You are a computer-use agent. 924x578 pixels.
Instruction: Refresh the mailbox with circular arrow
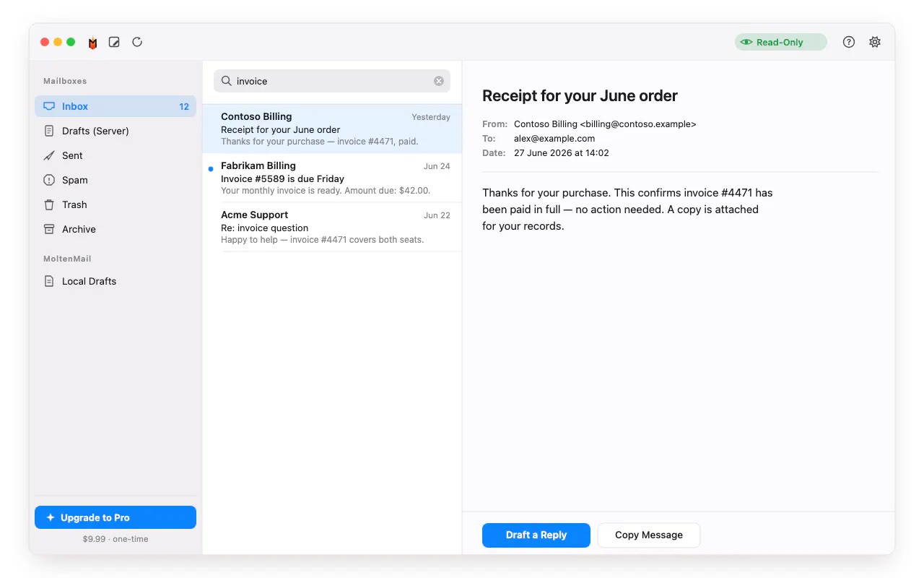click(137, 42)
